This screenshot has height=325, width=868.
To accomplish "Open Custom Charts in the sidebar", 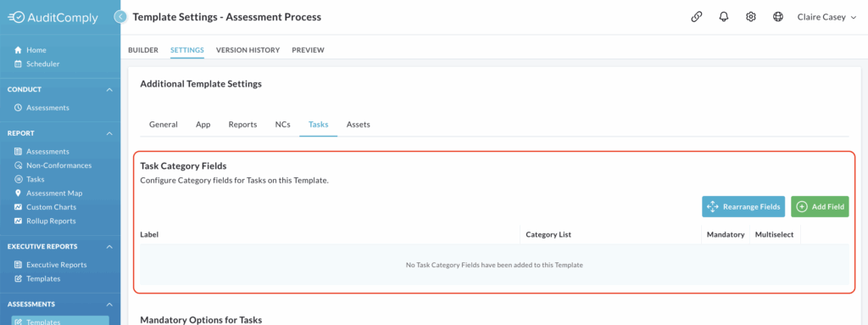I will (45, 207).
